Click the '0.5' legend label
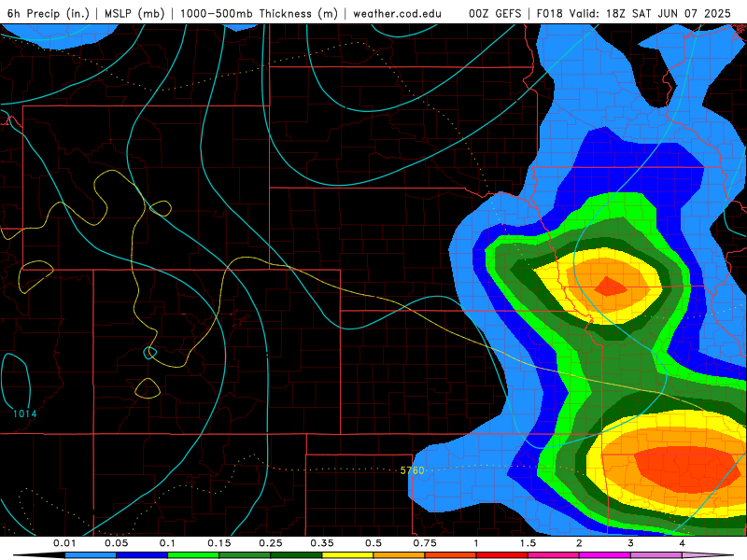The width and height of the screenshot is (747, 560). pos(373,543)
